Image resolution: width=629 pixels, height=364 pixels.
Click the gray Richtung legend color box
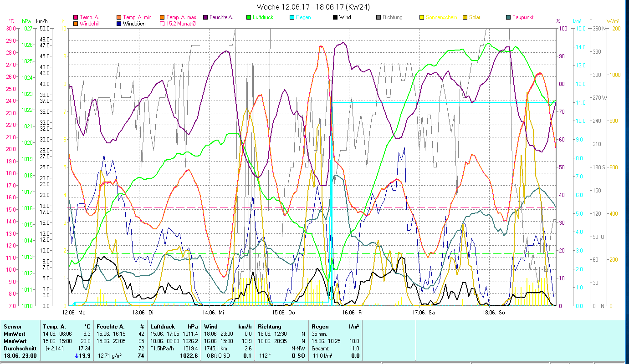coord(378,18)
